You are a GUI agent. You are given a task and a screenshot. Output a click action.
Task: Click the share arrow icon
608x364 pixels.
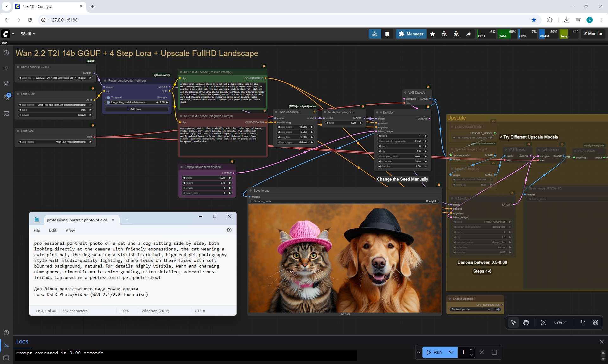coord(468,34)
